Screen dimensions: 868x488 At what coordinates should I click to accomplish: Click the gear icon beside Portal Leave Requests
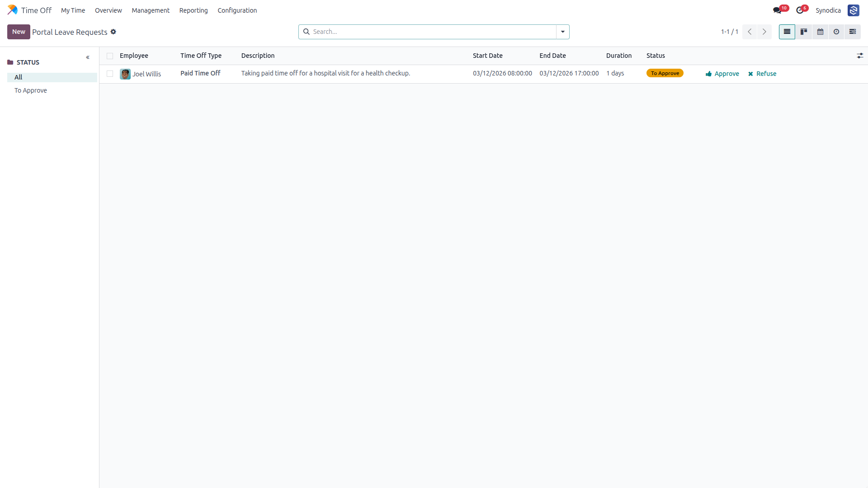(113, 32)
